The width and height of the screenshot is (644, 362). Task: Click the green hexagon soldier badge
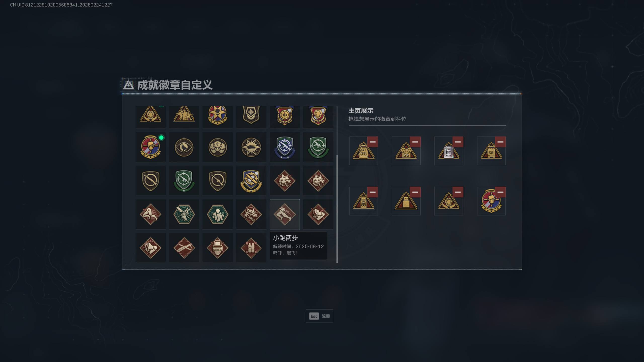217,214
